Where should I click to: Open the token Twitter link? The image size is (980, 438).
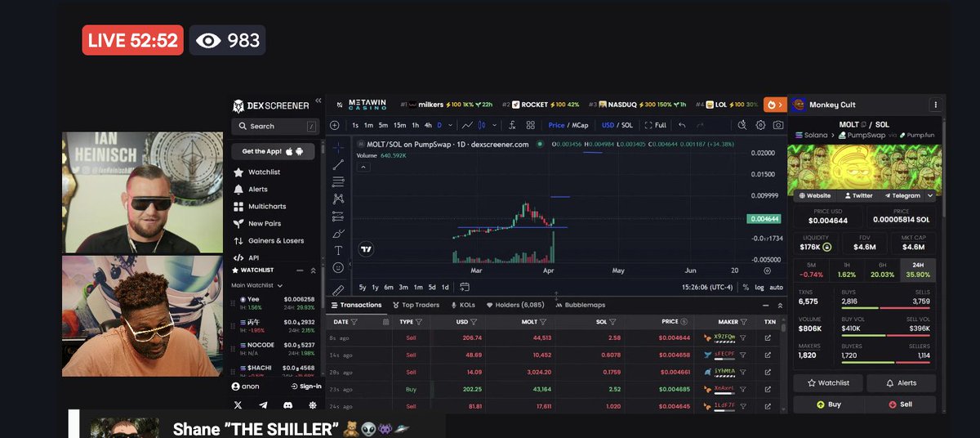(x=858, y=196)
